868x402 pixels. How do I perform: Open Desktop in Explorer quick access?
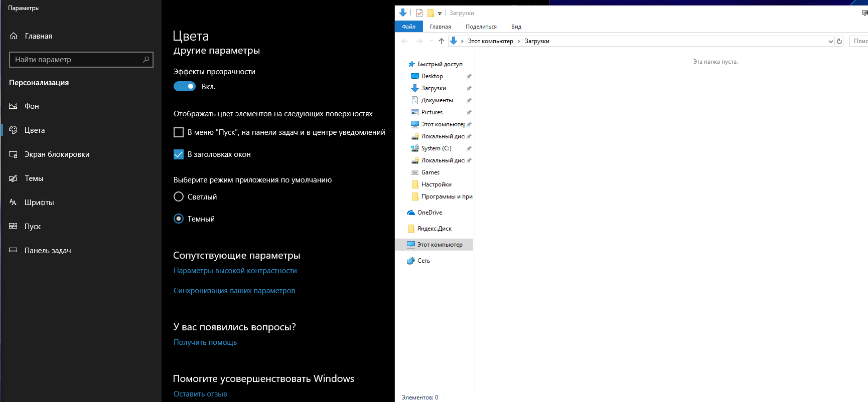pos(432,76)
